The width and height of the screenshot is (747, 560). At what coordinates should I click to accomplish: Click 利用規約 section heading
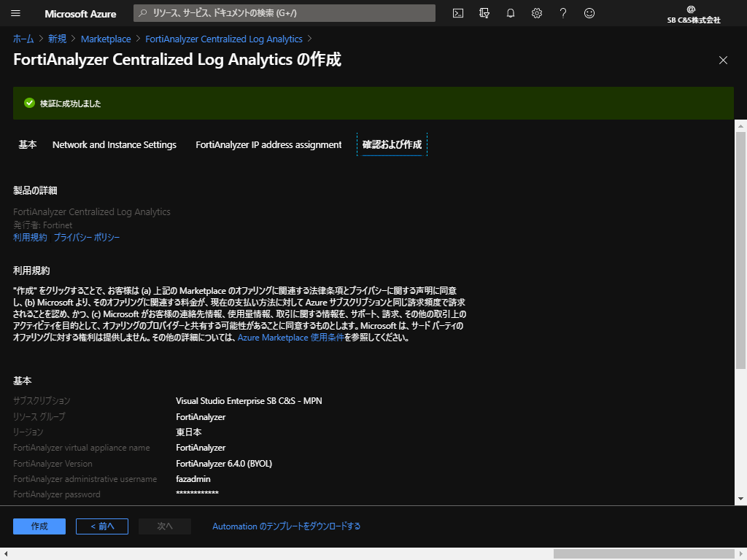click(x=31, y=271)
